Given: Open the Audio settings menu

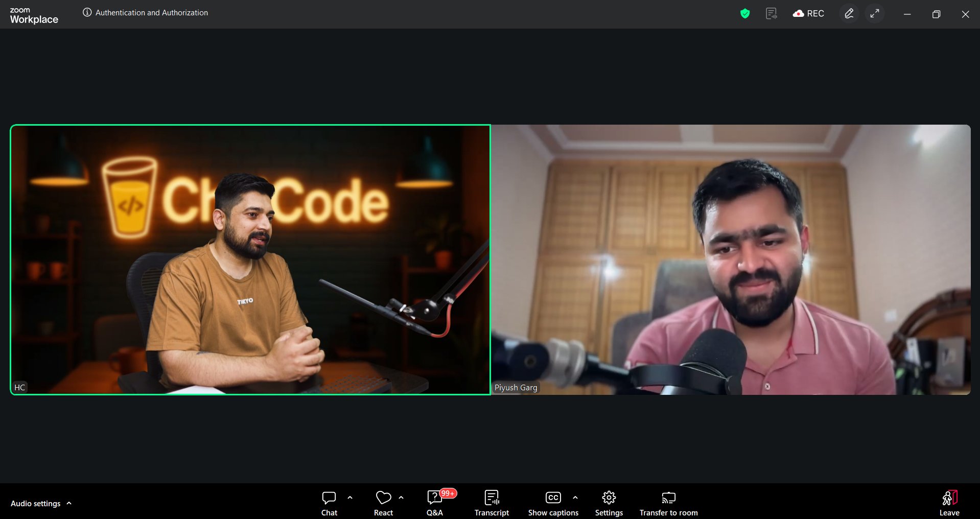Looking at the screenshot, I should pos(41,504).
